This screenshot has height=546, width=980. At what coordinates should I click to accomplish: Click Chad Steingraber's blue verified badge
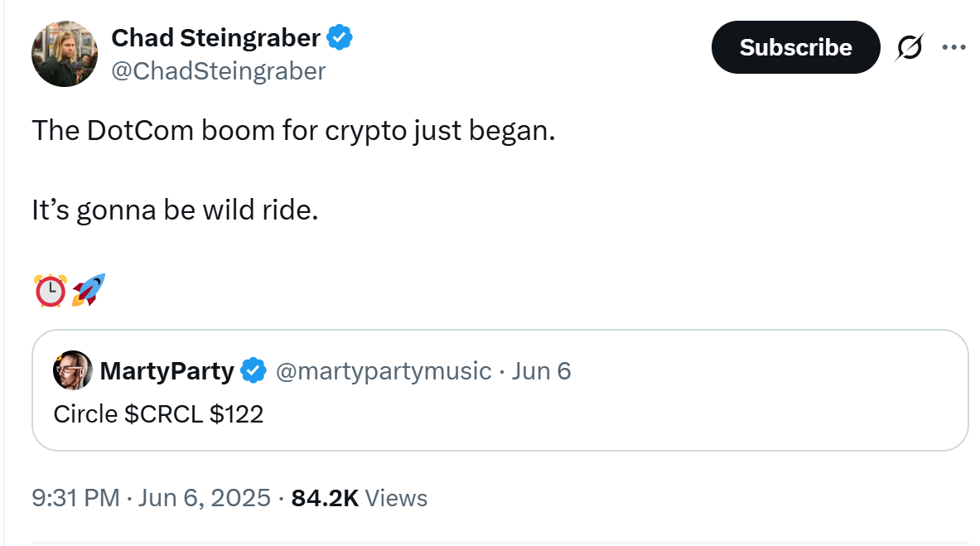340,37
